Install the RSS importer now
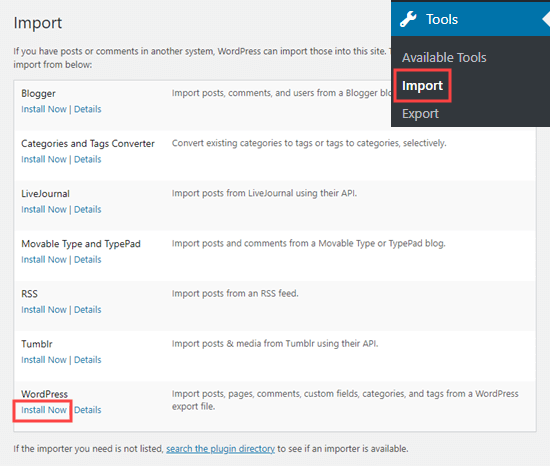 coord(44,310)
